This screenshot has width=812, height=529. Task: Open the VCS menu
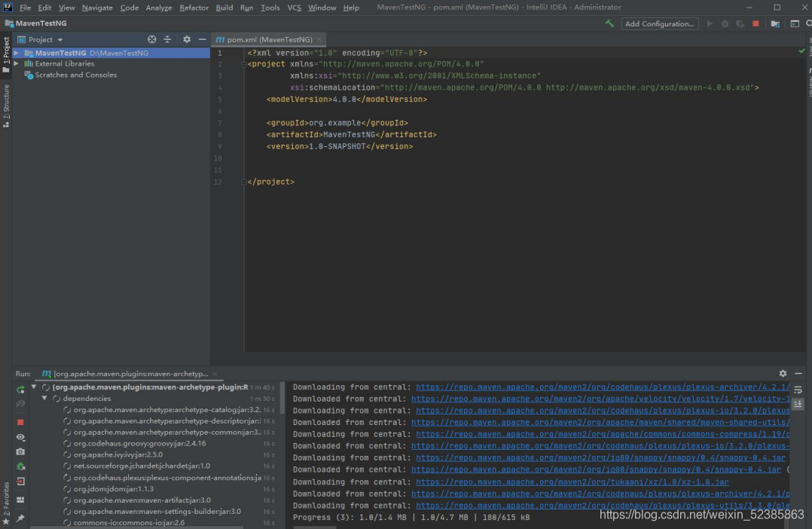coord(294,8)
